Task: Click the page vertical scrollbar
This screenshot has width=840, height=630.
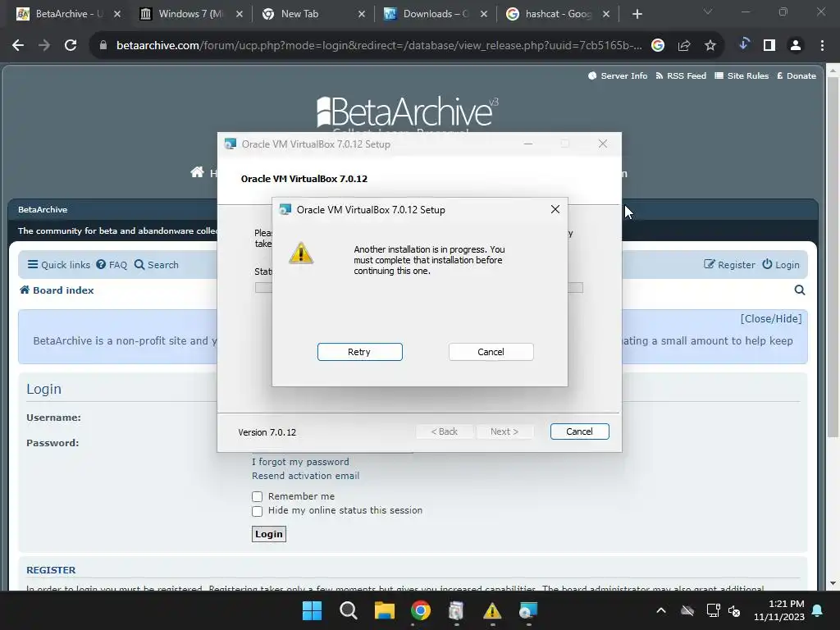Action: point(833,257)
